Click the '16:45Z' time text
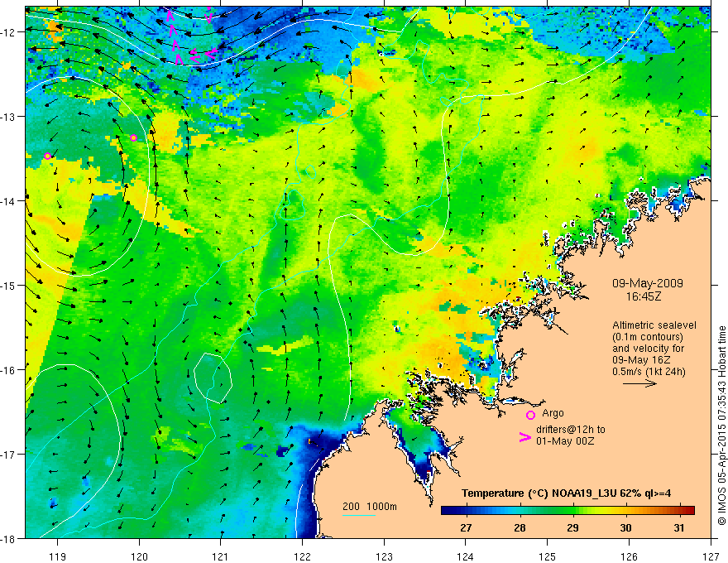The width and height of the screenshot is (728, 563). (643, 296)
